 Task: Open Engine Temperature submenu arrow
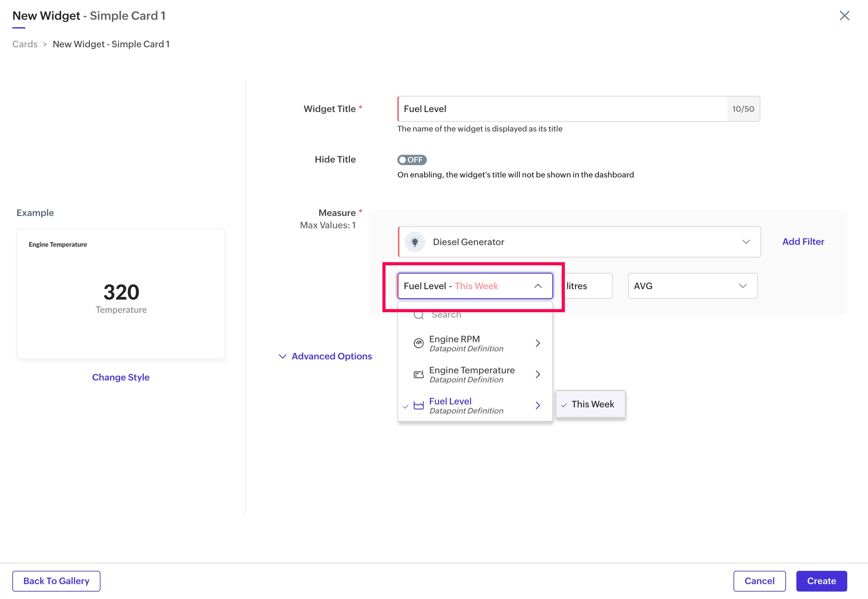tap(538, 374)
